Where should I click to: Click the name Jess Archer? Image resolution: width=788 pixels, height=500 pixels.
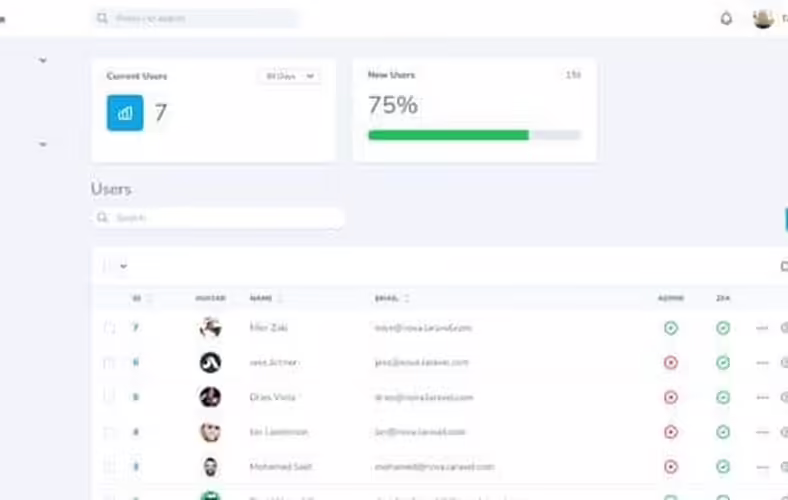coord(273,362)
